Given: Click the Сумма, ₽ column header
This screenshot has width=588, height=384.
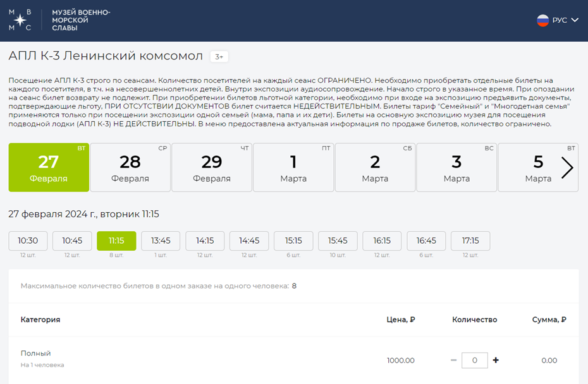Looking at the screenshot, I should (549, 320).
